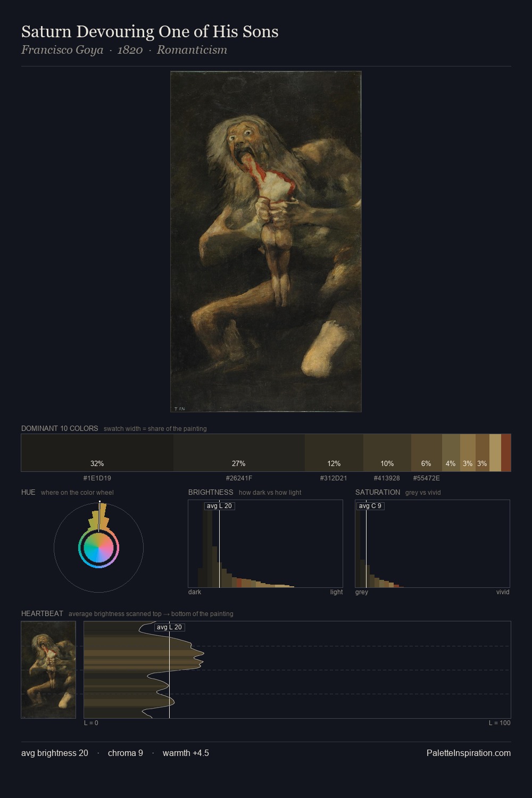
Task: Click the 'dark' axis label
Action: (x=195, y=592)
